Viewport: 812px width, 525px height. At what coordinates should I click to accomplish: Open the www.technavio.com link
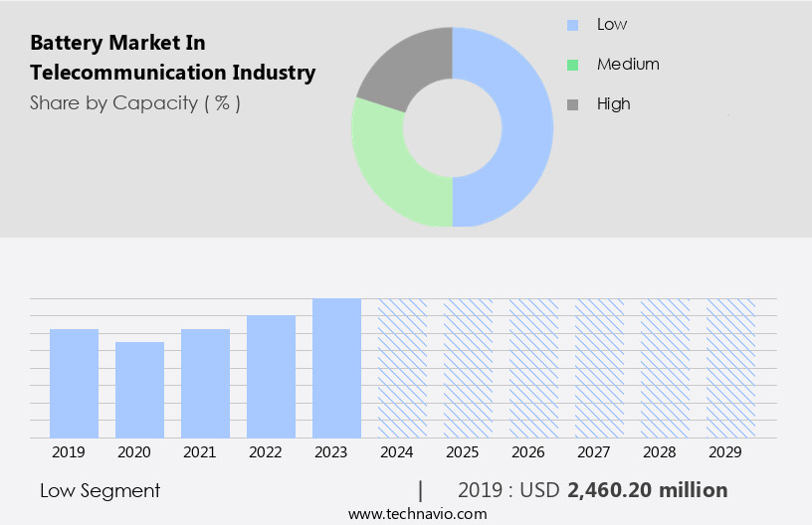[418, 513]
